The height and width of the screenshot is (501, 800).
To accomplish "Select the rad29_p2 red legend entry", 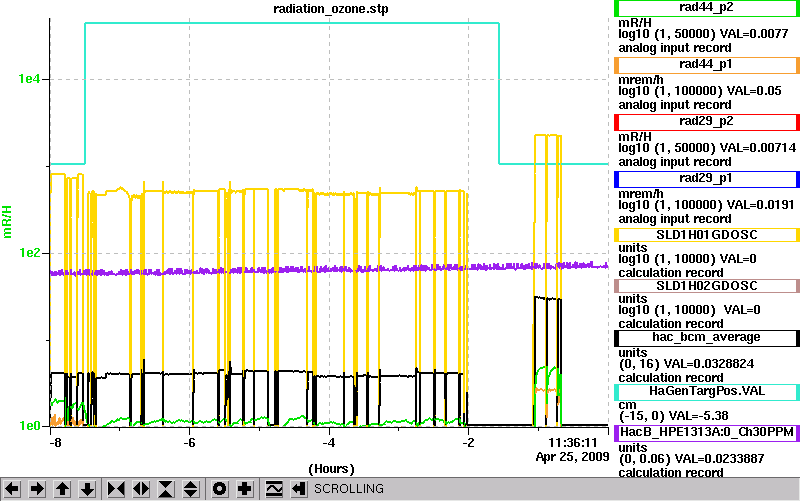I will point(707,122).
